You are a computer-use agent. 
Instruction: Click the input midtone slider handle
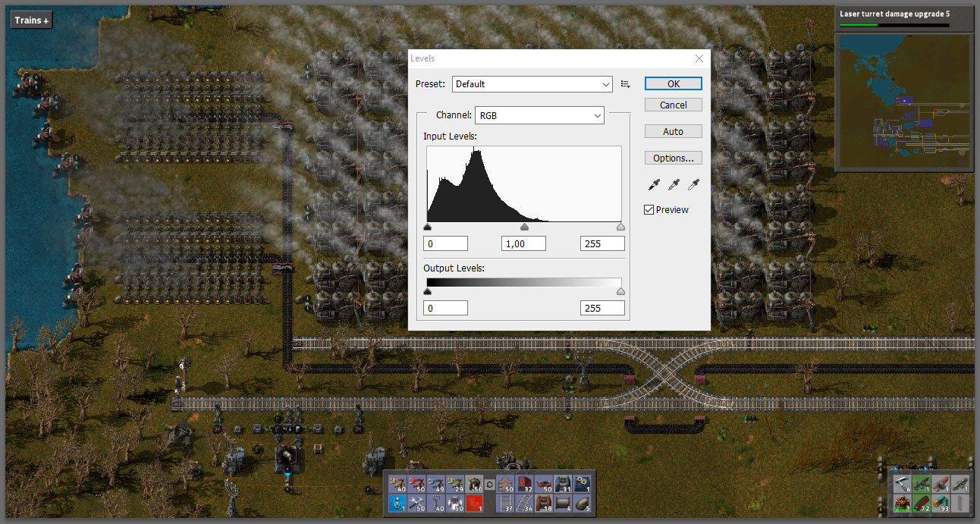[524, 227]
